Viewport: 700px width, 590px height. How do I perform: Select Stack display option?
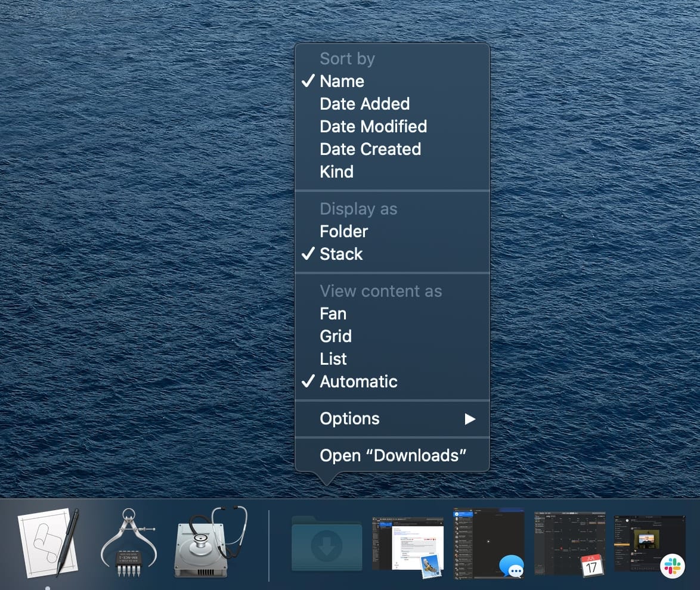point(341,254)
